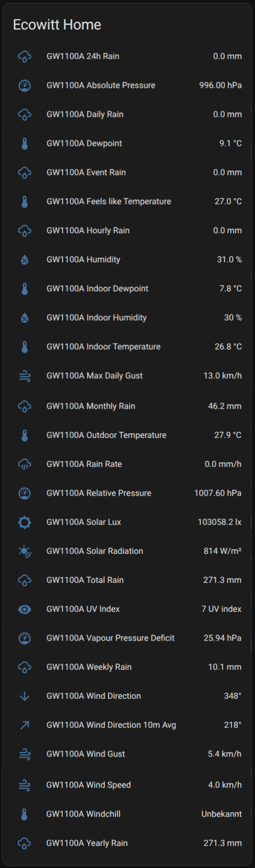Click the water percent icon for Humidity
255x868 pixels.
25,260
